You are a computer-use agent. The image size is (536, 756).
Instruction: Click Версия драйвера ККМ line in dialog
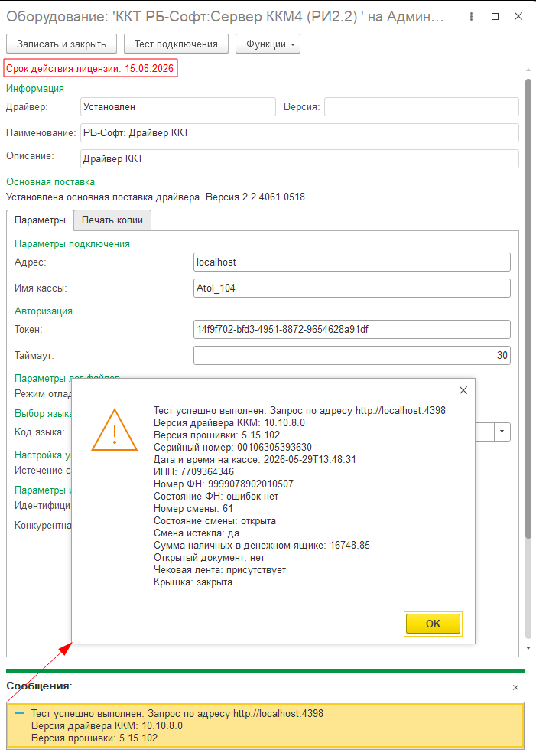[229, 423]
